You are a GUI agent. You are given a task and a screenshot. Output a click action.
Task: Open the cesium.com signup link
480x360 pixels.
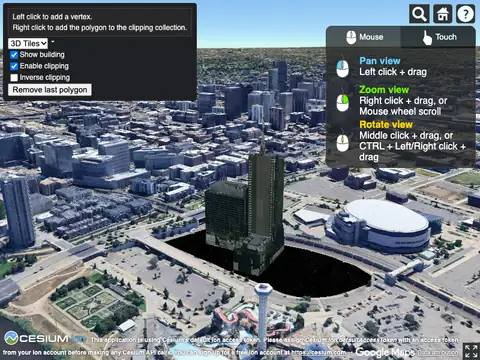(x=319, y=352)
